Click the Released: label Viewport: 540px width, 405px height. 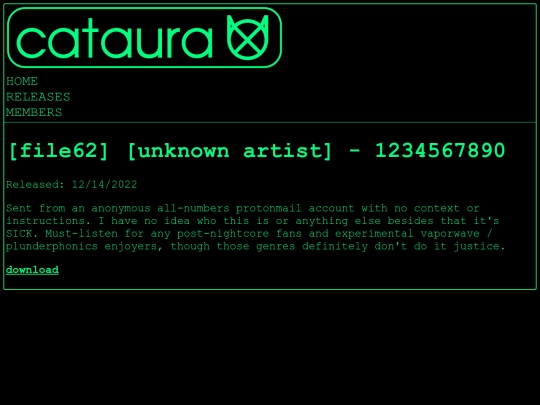click(35, 185)
